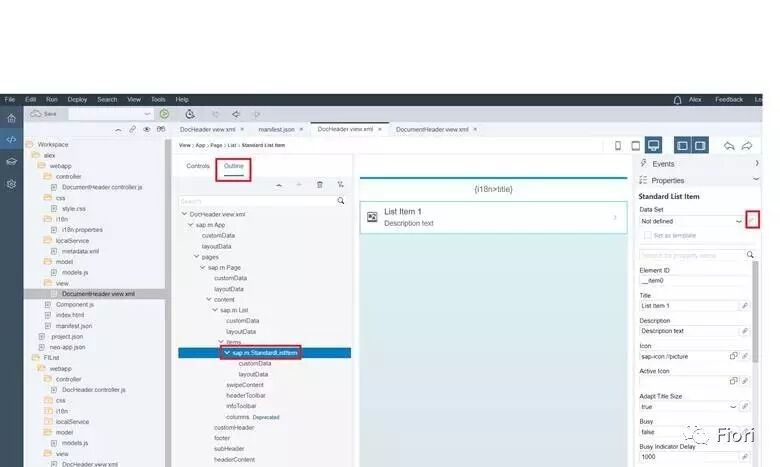Click the binoculars icon above workspace tree
Viewport: 780px width, 467px height.
coord(161,129)
